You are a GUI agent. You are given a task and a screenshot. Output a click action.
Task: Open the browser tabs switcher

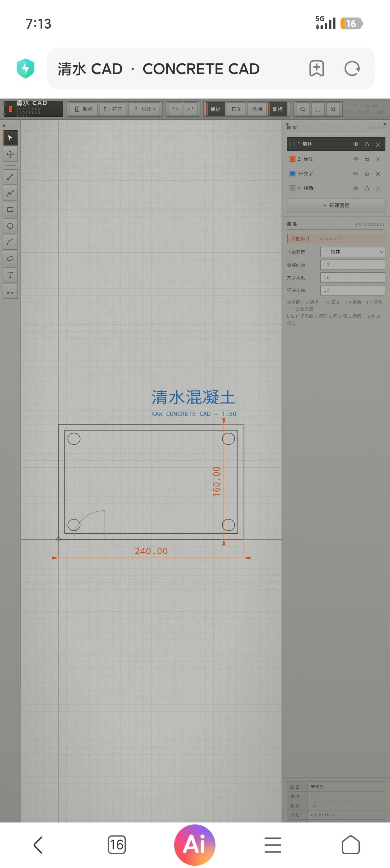click(x=117, y=845)
